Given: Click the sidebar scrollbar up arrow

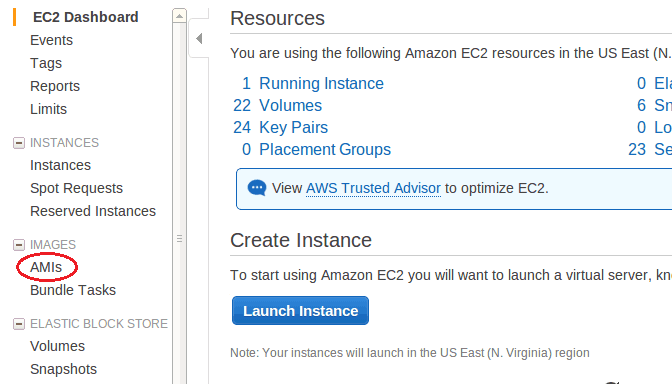Looking at the screenshot, I should (x=180, y=16).
